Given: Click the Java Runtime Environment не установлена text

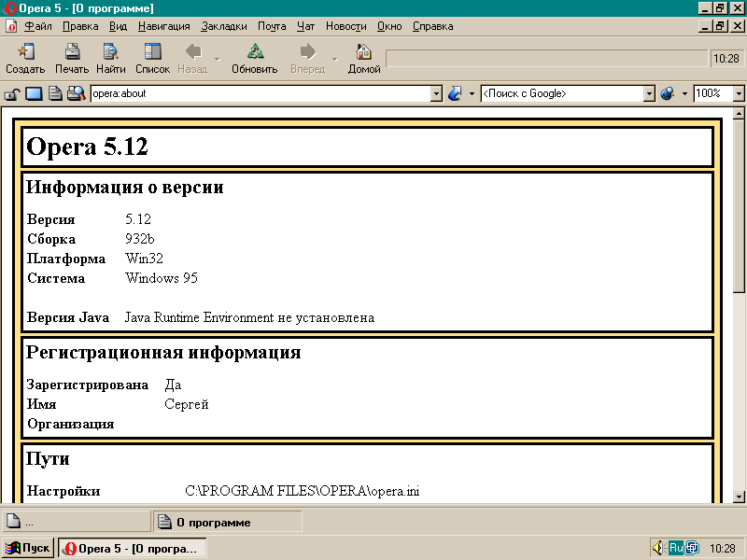Looking at the screenshot, I should (249, 317).
